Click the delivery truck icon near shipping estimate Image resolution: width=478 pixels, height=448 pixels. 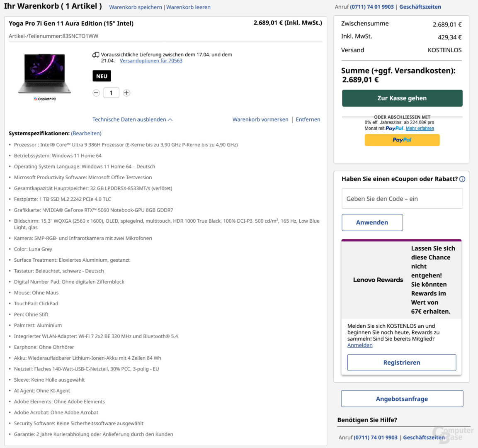click(x=96, y=54)
